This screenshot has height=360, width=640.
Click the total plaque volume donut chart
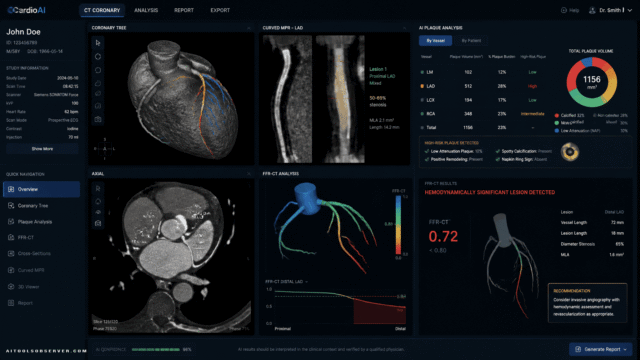(x=591, y=82)
